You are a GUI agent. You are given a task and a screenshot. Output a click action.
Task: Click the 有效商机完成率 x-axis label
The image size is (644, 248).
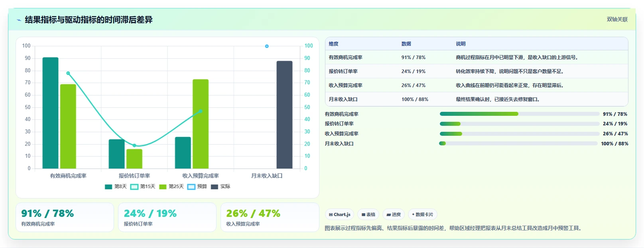coord(68,176)
